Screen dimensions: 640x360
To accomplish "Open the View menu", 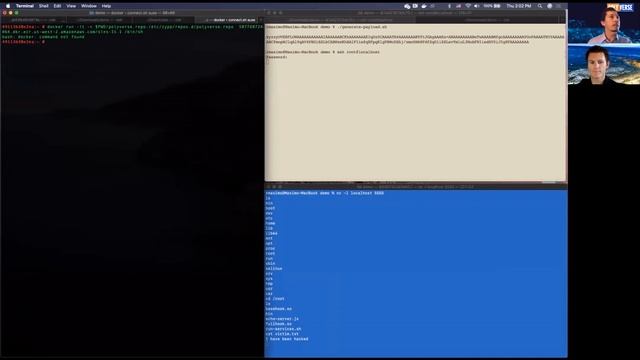I will click(x=71, y=6).
